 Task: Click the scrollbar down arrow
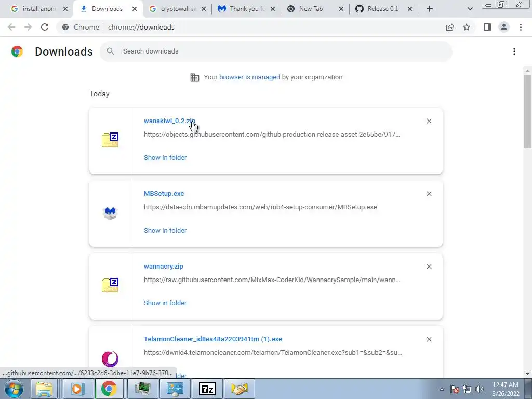527,374
